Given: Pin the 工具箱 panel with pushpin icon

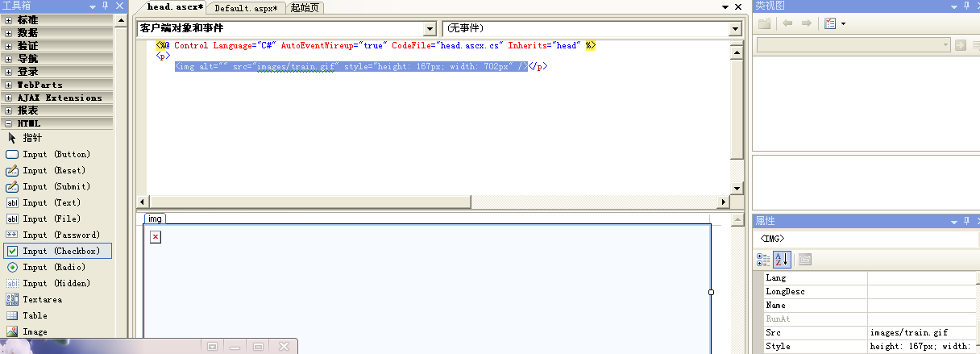Looking at the screenshot, I should pos(105,6).
